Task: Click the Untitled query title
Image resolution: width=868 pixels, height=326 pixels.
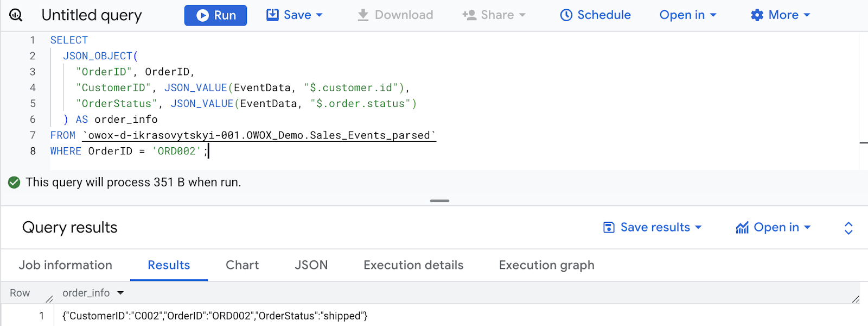Action: pyautogui.click(x=92, y=15)
